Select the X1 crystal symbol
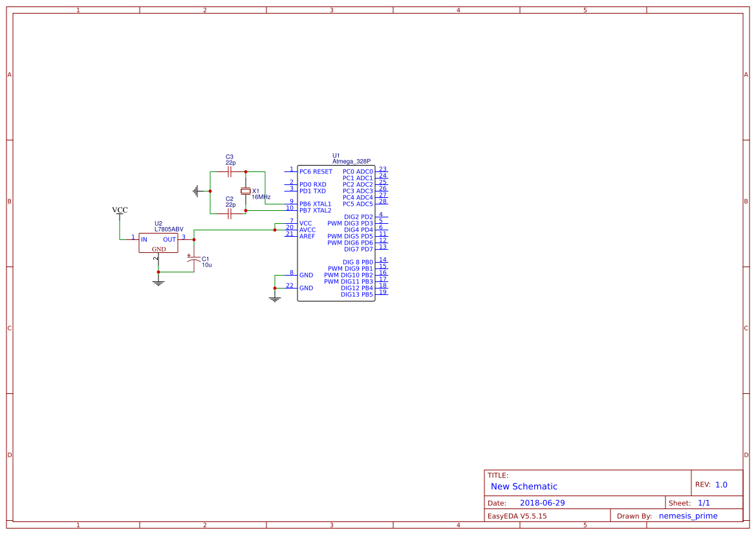This screenshot has height=535, width=756. click(x=245, y=191)
